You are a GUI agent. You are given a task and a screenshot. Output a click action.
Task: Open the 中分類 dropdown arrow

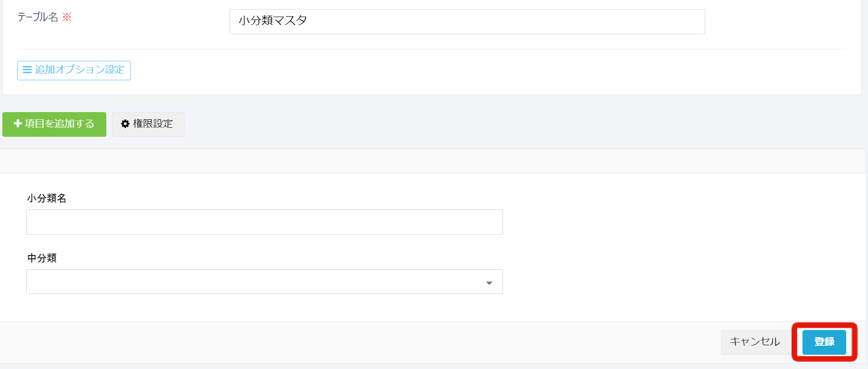[489, 283]
